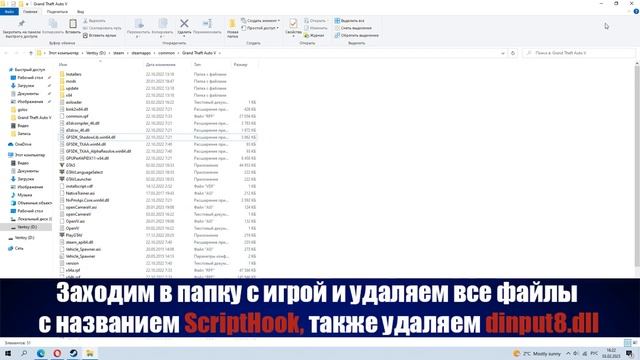Image resolution: width=640 pixels, height=360 pixels.
Task: Click Скопировать путь (Copy path) in ribbon
Action: pos(102,28)
